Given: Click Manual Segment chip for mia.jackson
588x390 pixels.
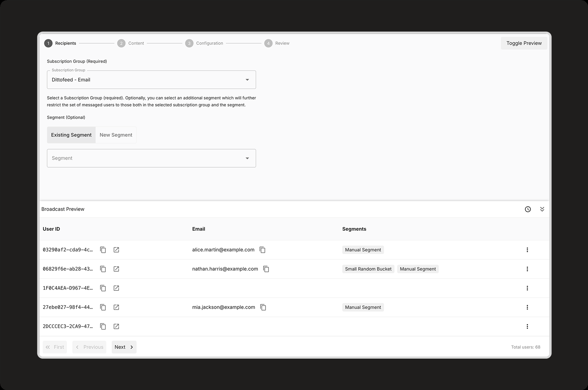Looking at the screenshot, I should [363, 307].
